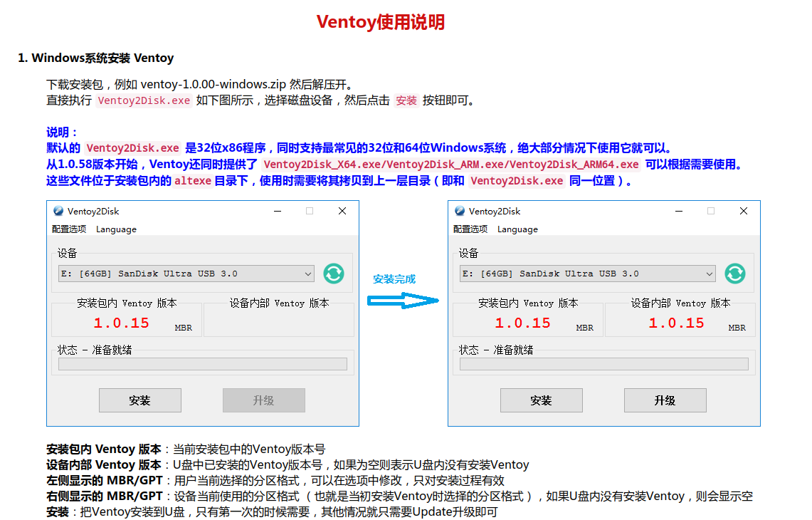The width and height of the screenshot is (812, 520).
Task: Open device dropdown in right Ventoy2Disk window
Action: point(587,274)
